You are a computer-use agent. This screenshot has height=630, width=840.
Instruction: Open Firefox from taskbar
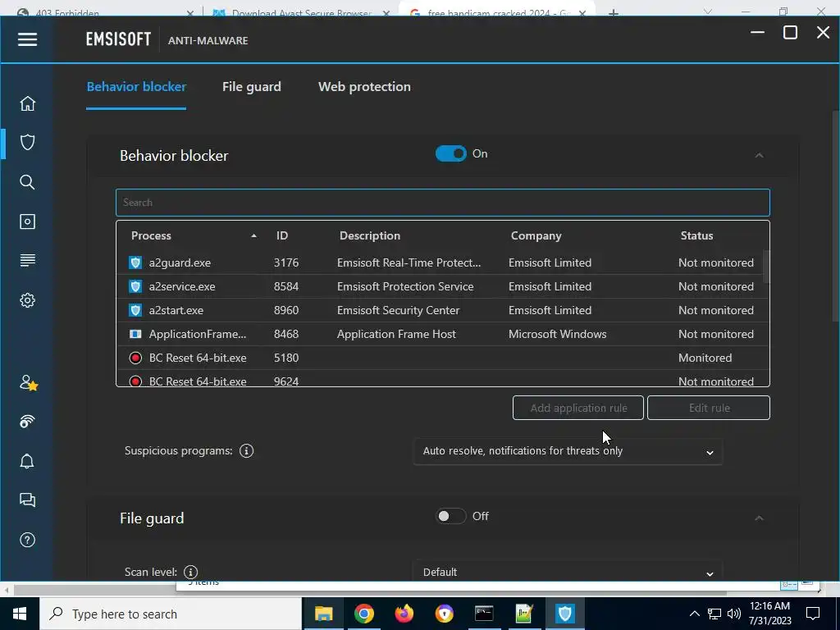click(x=404, y=614)
